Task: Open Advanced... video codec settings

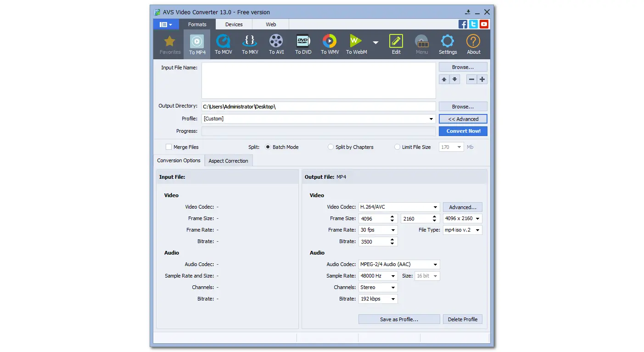Action: point(462,207)
